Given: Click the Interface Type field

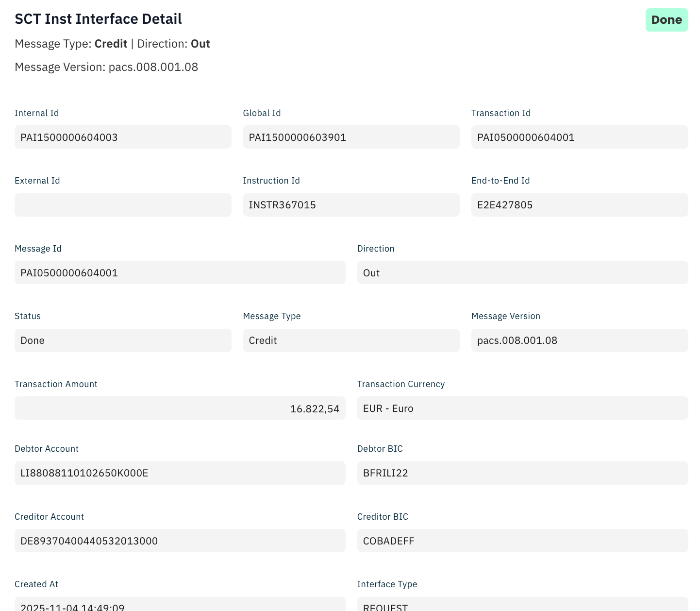Looking at the screenshot, I should tap(522, 605).
